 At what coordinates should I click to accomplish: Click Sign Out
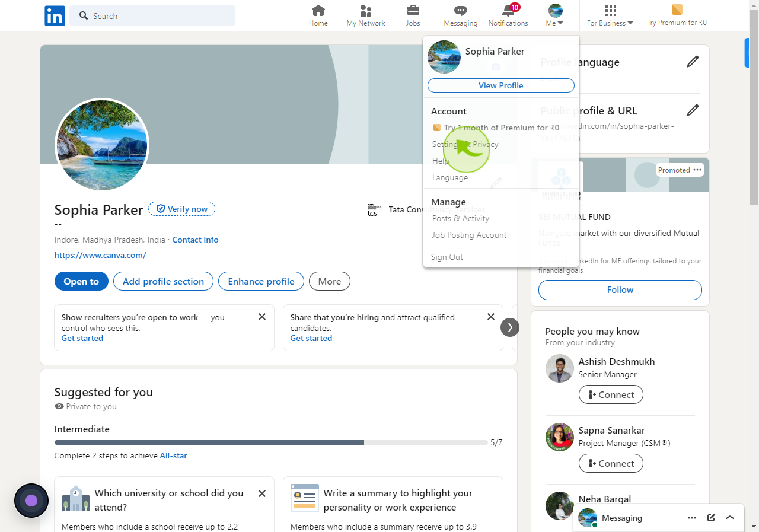447,257
